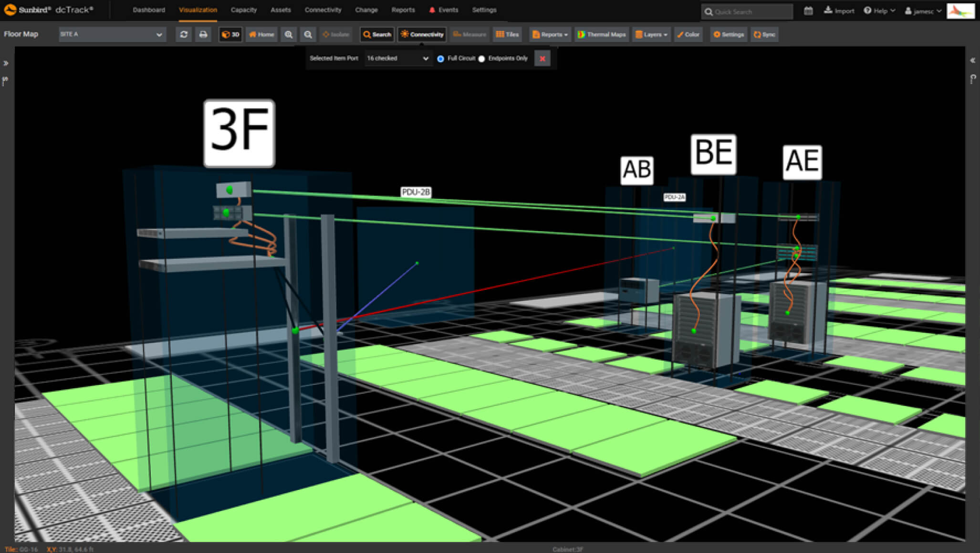Select the BE cabinet label
Screen dimensions: 980x553
click(713, 154)
